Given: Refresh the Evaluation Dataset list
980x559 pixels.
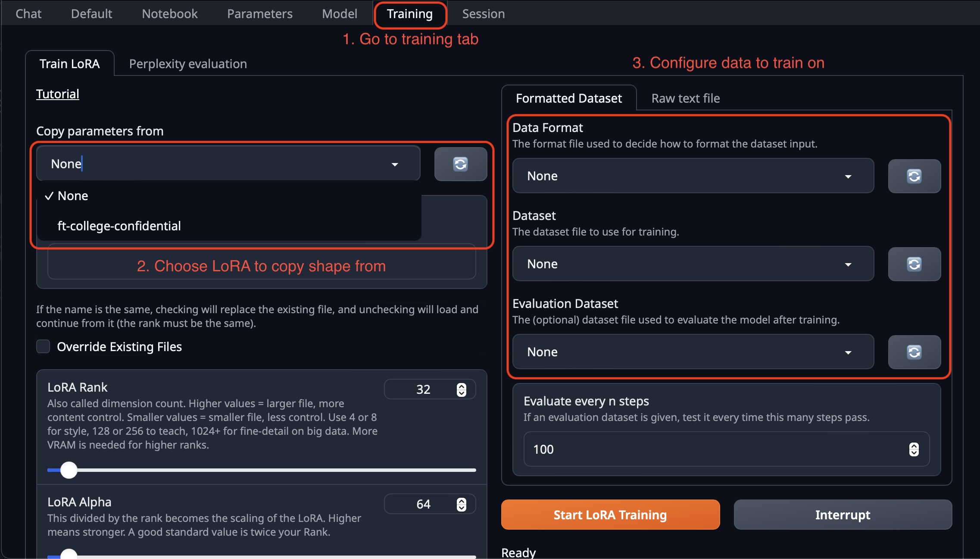Looking at the screenshot, I should pyautogui.click(x=914, y=352).
